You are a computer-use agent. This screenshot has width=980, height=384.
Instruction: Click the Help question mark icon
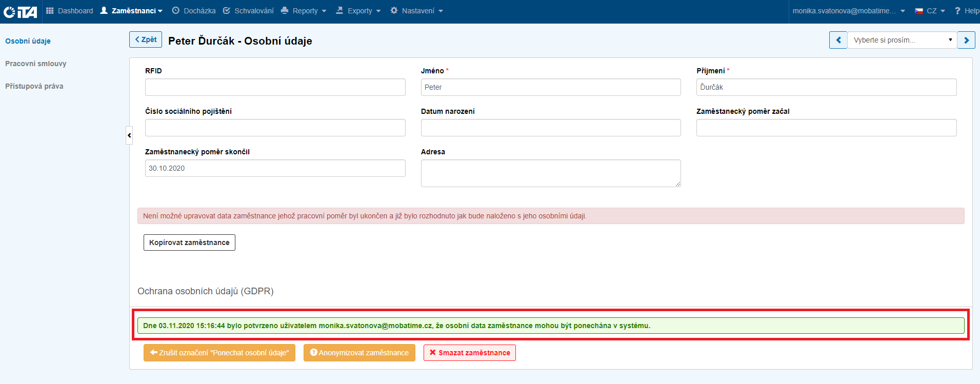(x=957, y=11)
